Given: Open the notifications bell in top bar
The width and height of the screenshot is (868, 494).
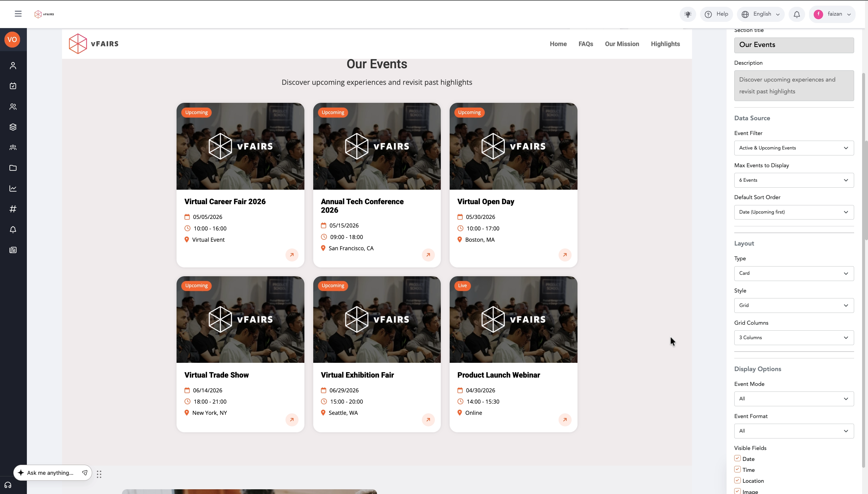Looking at the screenshot, I should (797, 14).
